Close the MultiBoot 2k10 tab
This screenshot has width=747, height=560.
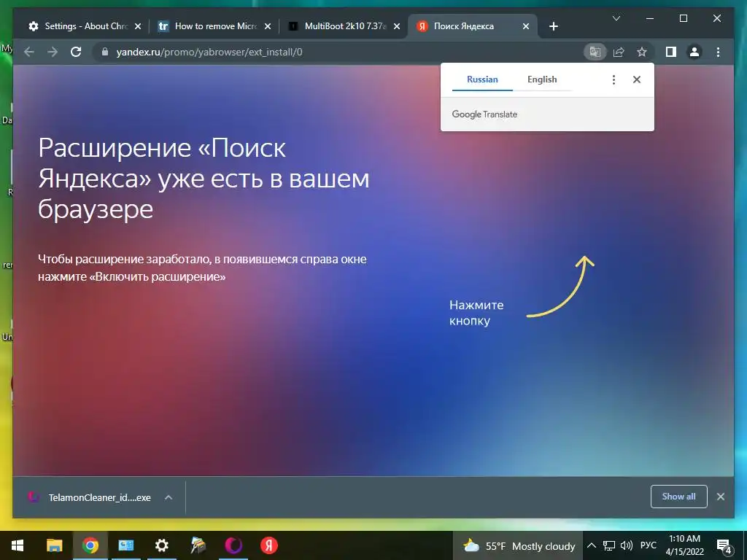point(396,26)
